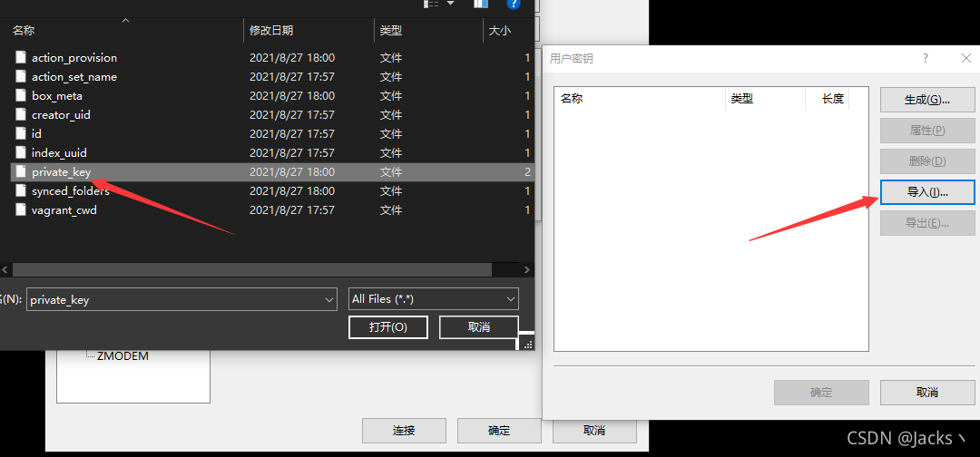Viewport: 980px width, 457px height.
Task: Click the size value 2 of private_key
Action: 527,171
